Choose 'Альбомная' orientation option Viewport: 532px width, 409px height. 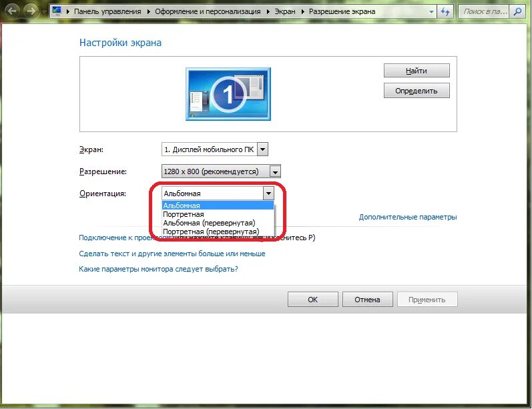pos(218,206)
